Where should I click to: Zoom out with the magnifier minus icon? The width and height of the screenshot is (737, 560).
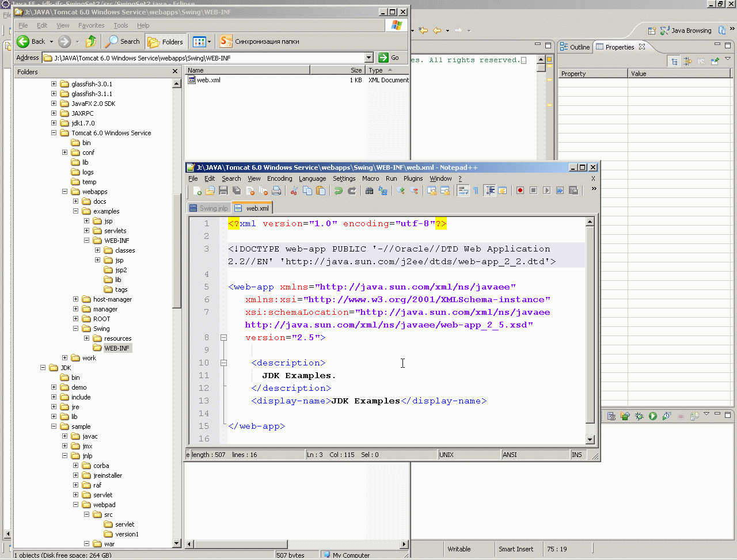[x=413, y=191]
